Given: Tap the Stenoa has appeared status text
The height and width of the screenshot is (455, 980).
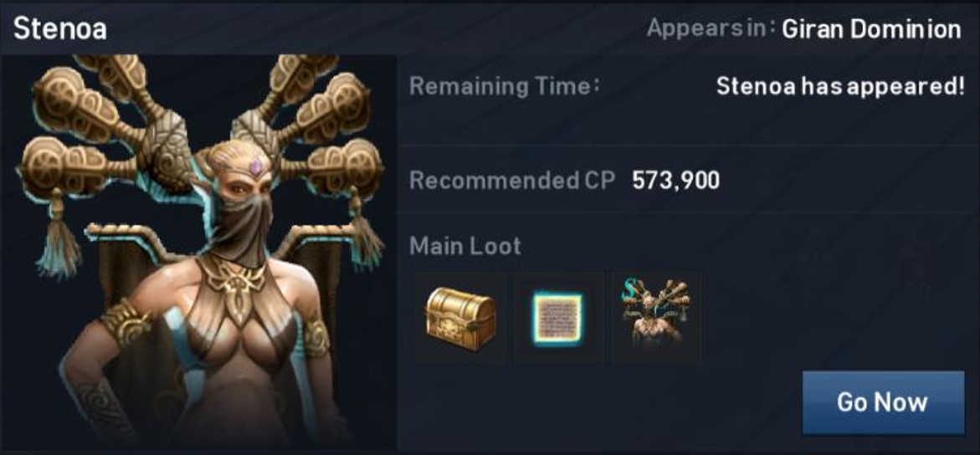Looking at the screenshot, I should 840,86.
